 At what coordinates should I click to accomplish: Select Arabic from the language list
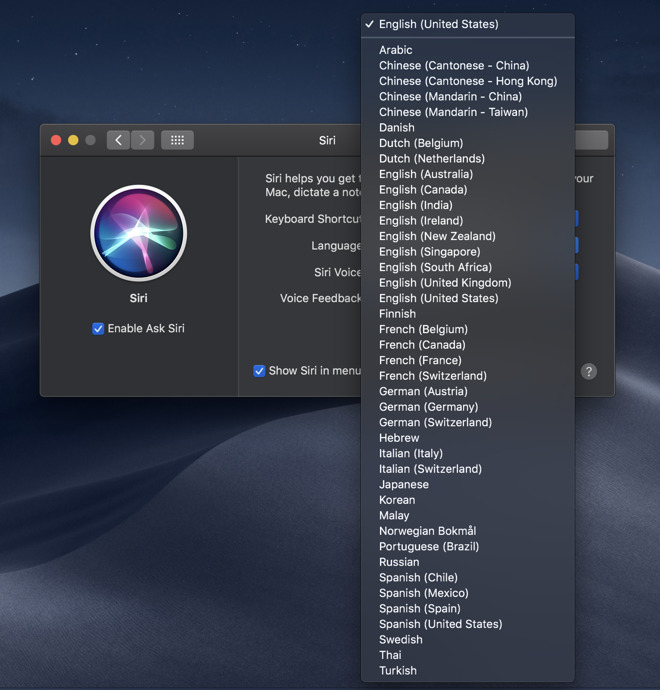tap(468, 50)
